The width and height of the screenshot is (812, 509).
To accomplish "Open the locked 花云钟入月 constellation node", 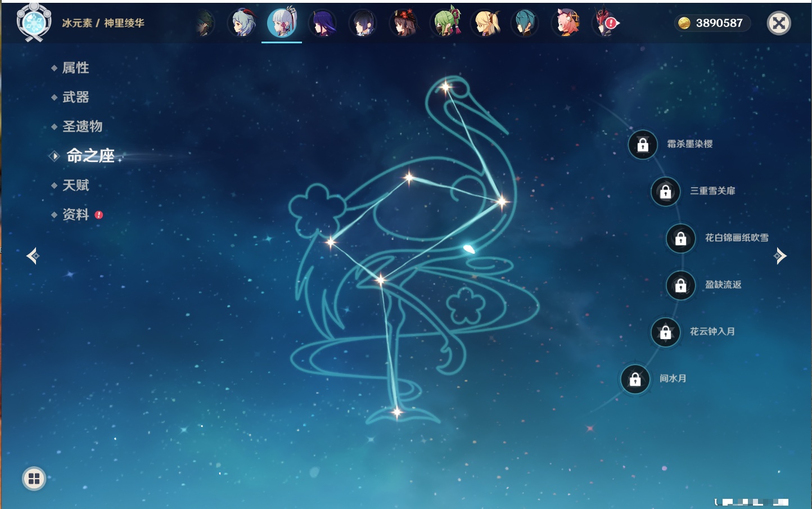I will coord(666,332).
